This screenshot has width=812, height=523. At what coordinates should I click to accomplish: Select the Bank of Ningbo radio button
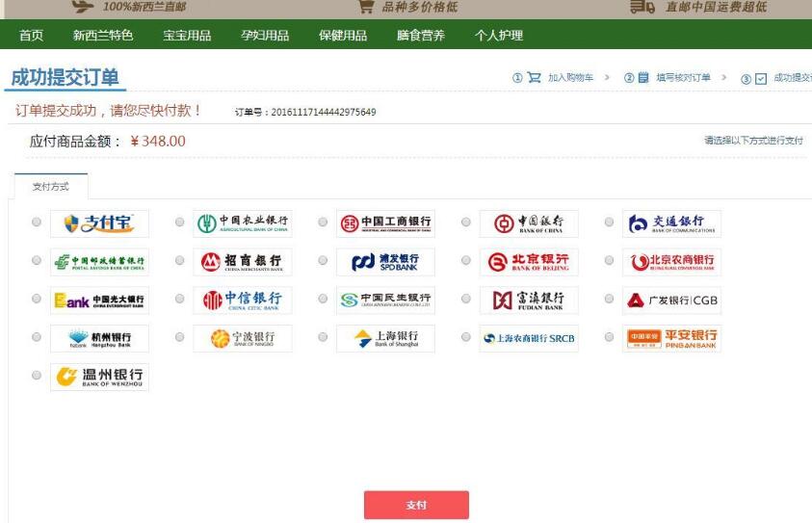coord(180,337)
